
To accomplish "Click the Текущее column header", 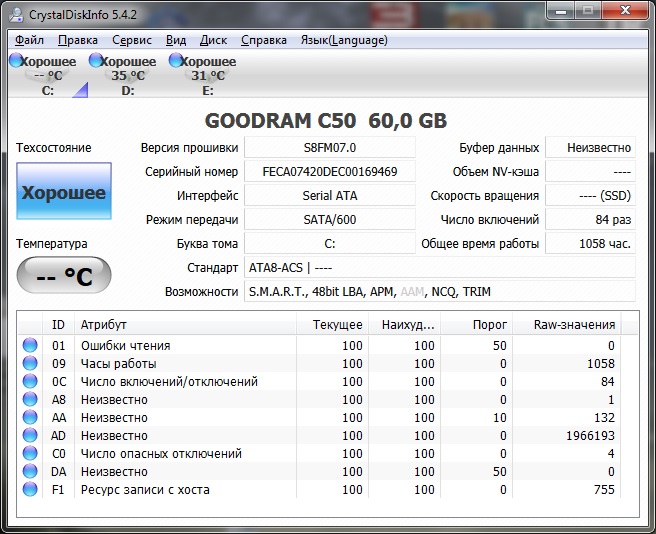I will click(x=332, y=324).
